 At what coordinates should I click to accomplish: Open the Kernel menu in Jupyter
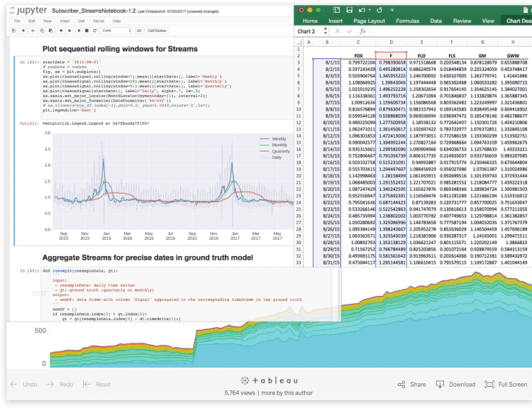click(x=97, y=21)
